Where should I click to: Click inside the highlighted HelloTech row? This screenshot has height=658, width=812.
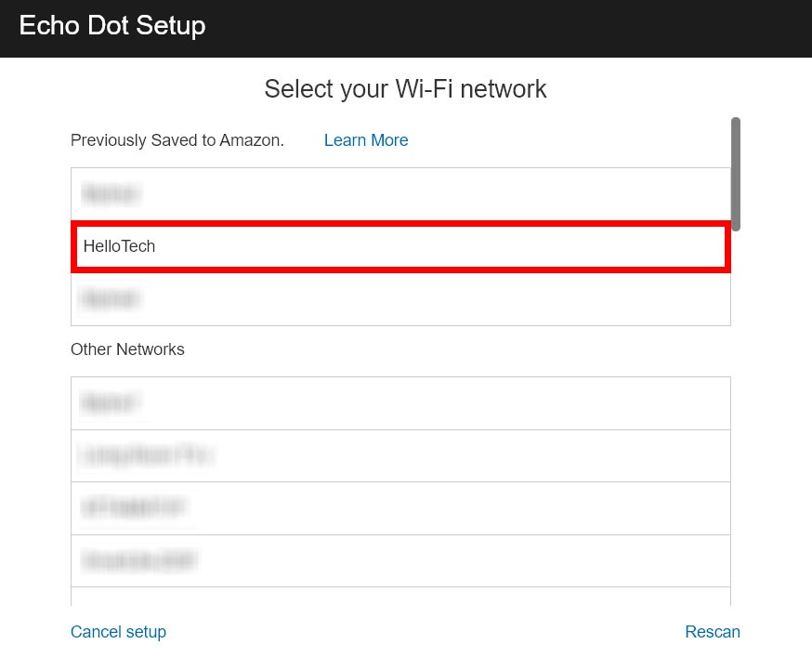[399, 246]
